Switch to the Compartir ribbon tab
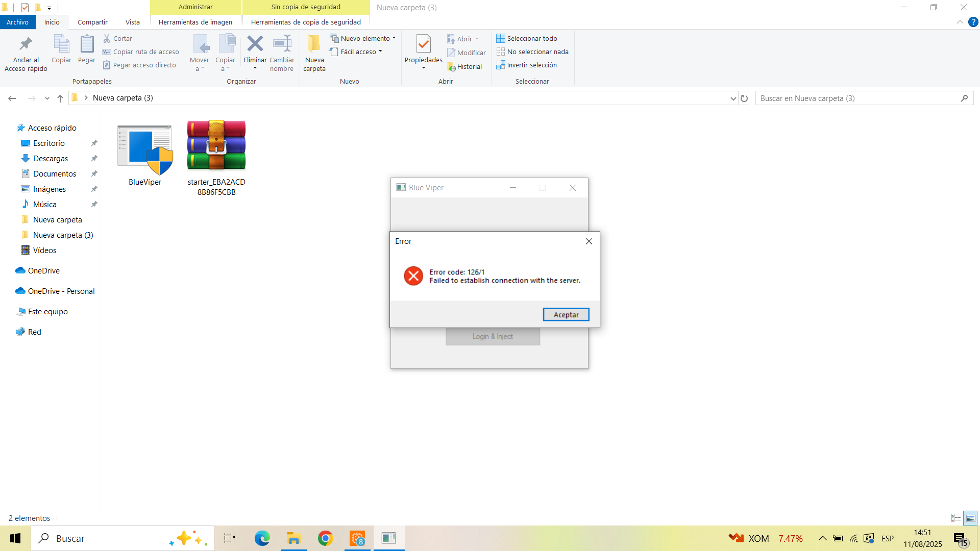Viewport: 980px width, 551px height. [x=92, y=22]
